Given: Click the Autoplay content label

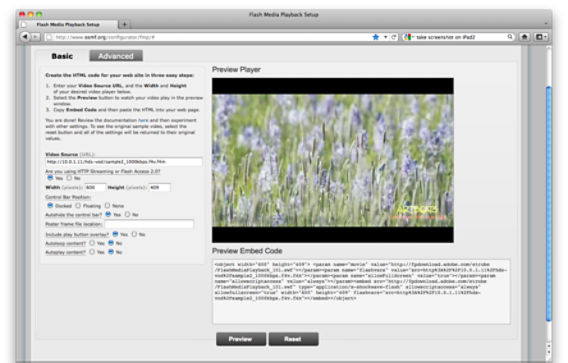Looking at the screenshot, I should tap(66, 252).
